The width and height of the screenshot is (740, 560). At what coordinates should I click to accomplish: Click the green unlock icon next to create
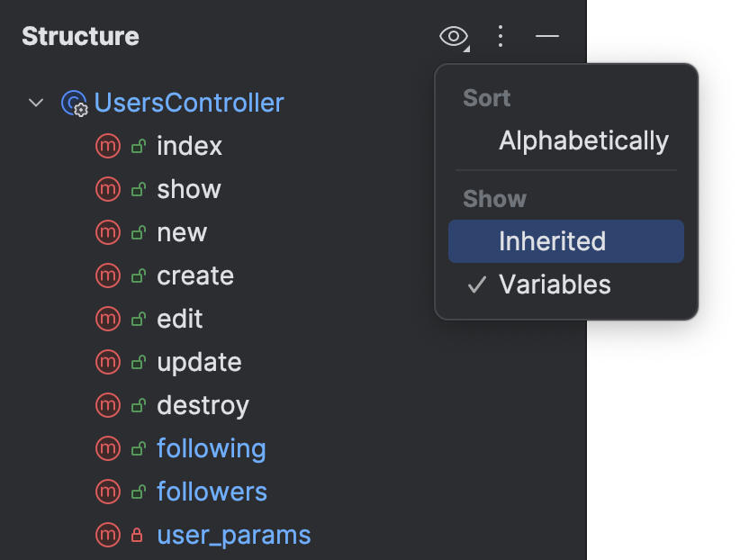click(x=137, y=275)
